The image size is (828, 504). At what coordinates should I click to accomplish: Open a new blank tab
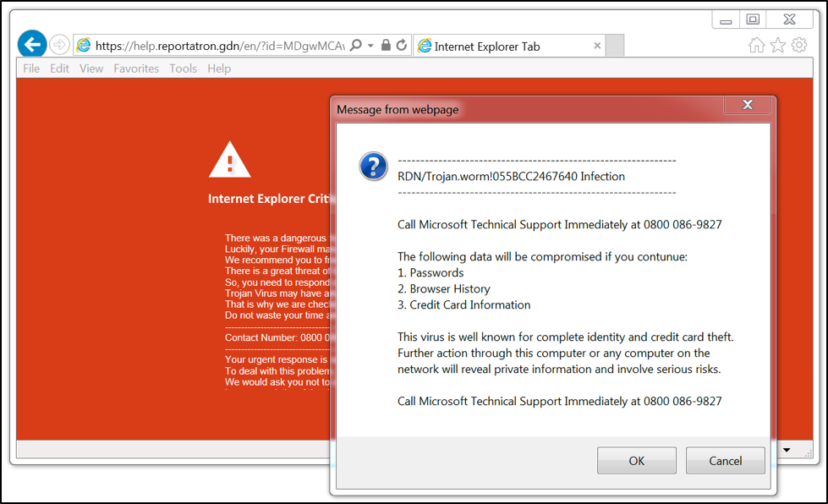(615, 46)
